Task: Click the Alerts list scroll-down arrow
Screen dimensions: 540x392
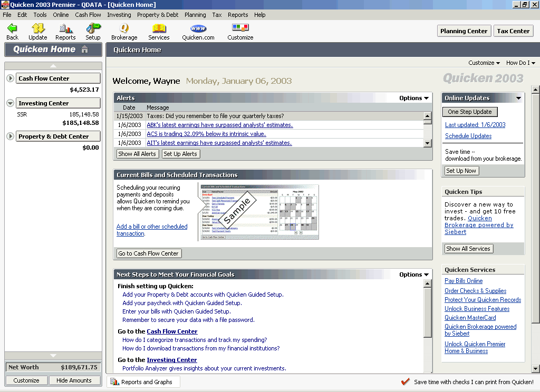Action: tap(427, 143)
